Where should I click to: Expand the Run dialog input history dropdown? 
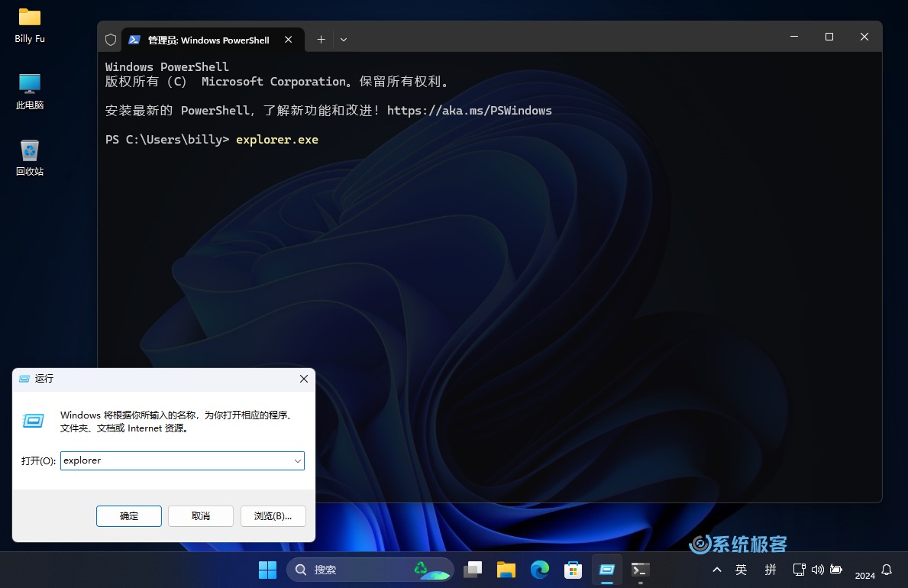[297, 460]
